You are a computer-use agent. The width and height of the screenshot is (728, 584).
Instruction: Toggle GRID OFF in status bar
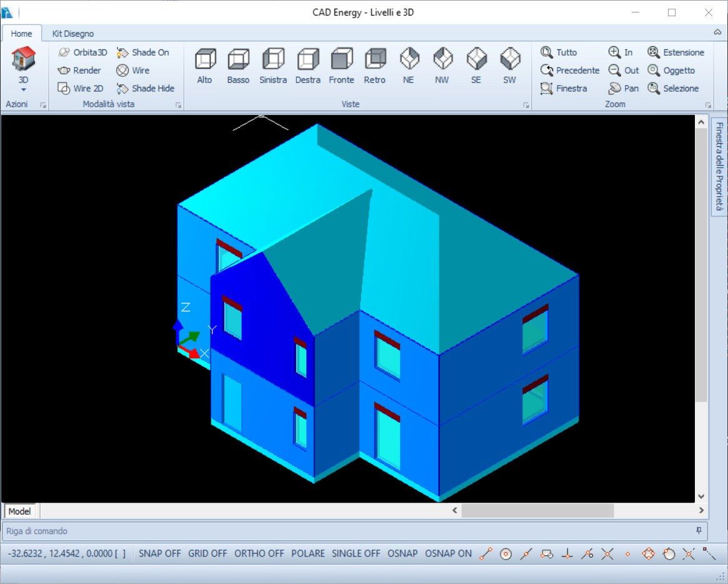207,553
